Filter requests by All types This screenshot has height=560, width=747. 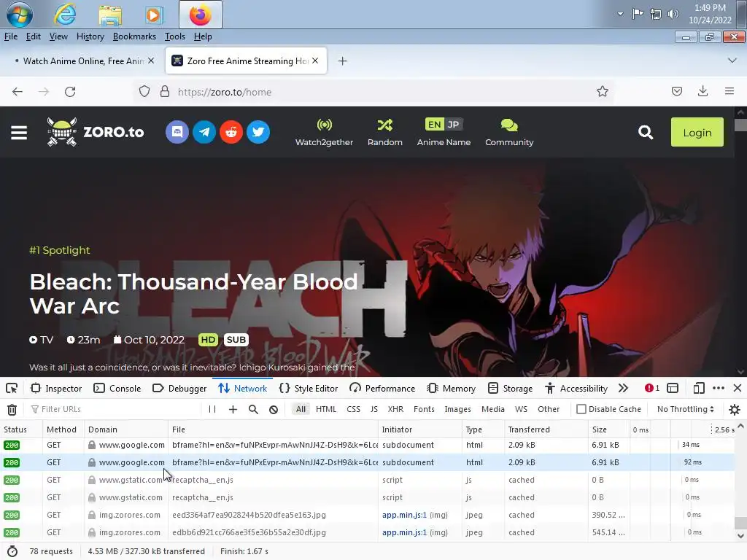click(x=301, y=410)
